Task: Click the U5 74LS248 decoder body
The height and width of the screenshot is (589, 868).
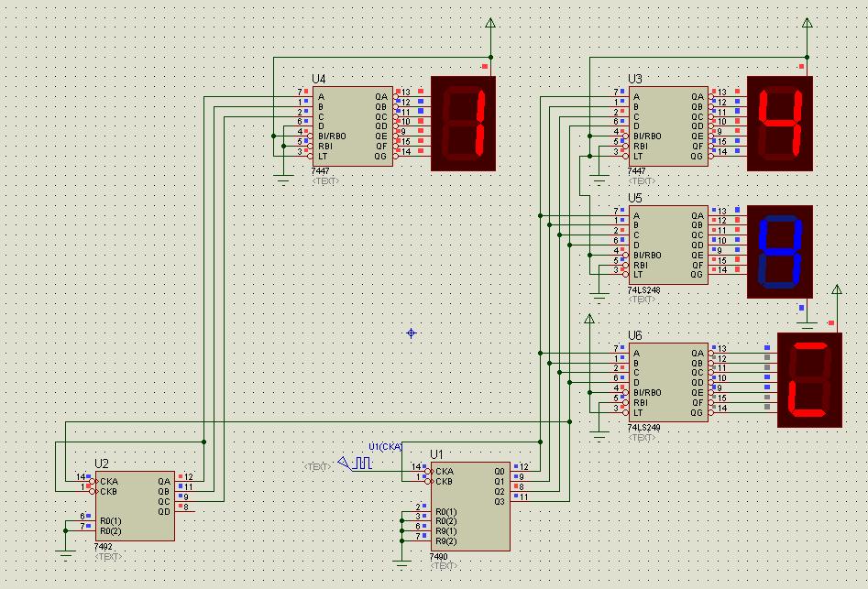Action: (669, 245)
